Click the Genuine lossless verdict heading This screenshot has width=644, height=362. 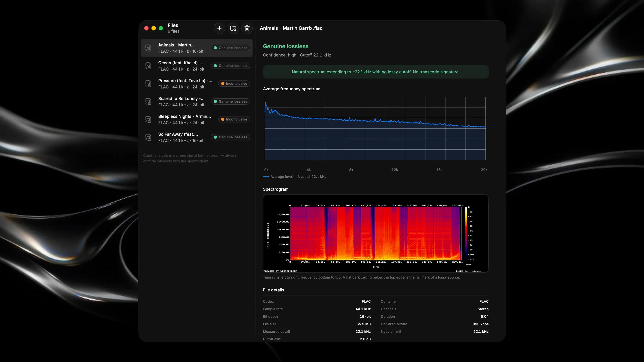[286, 46]
